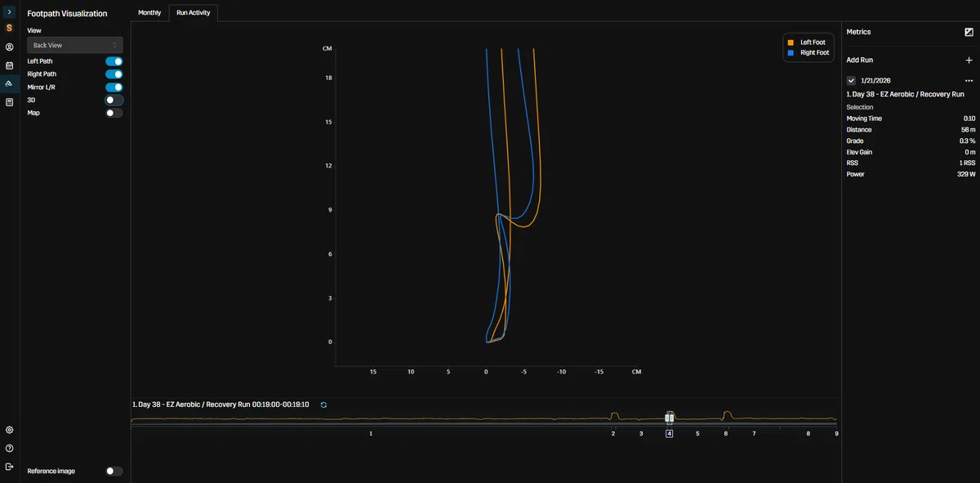Enable the 3D view switch
Viewport: 980px width, 483px height.
tap(114, 100)
